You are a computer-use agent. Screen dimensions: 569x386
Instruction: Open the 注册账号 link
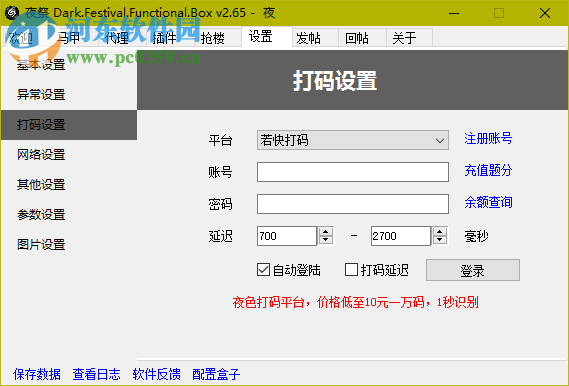[488, 139]
